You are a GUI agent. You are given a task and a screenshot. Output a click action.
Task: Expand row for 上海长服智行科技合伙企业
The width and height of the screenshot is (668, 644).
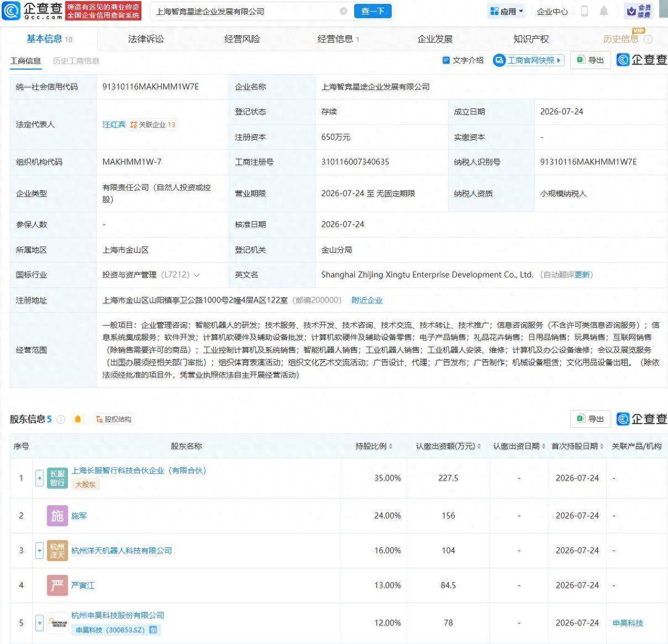pyautogui.click(x=39, y=478)
